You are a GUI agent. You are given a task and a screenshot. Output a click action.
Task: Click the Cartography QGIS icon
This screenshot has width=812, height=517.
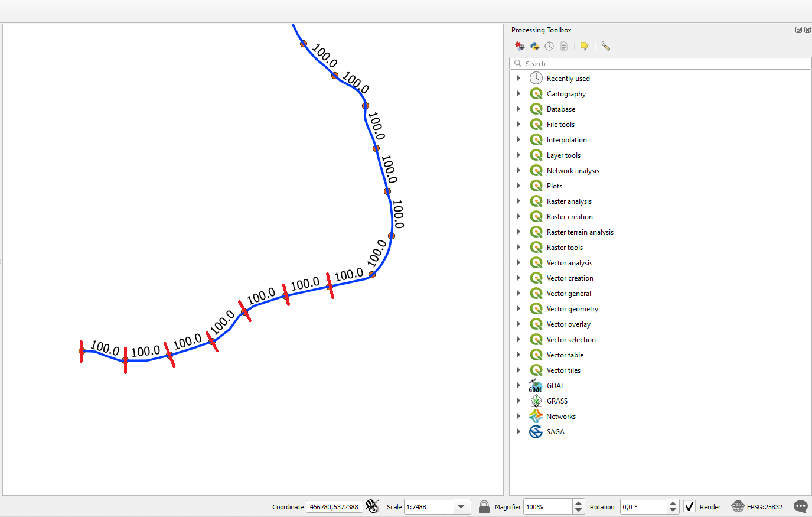point(536,93)
